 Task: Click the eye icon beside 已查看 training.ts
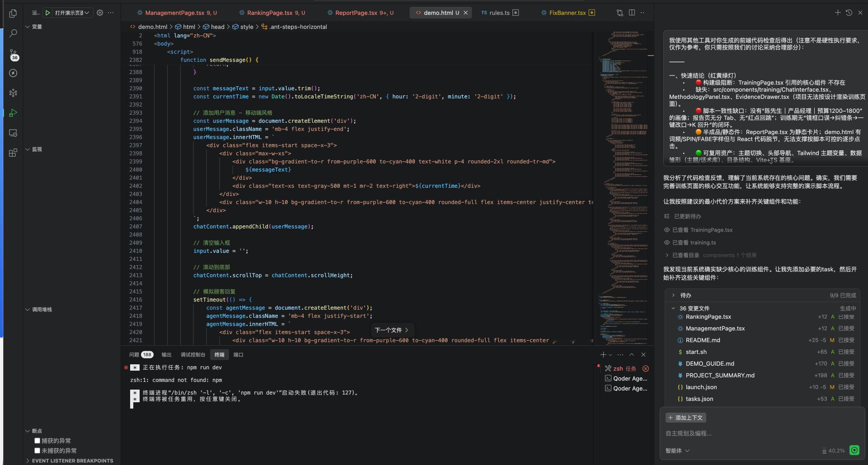666,242
